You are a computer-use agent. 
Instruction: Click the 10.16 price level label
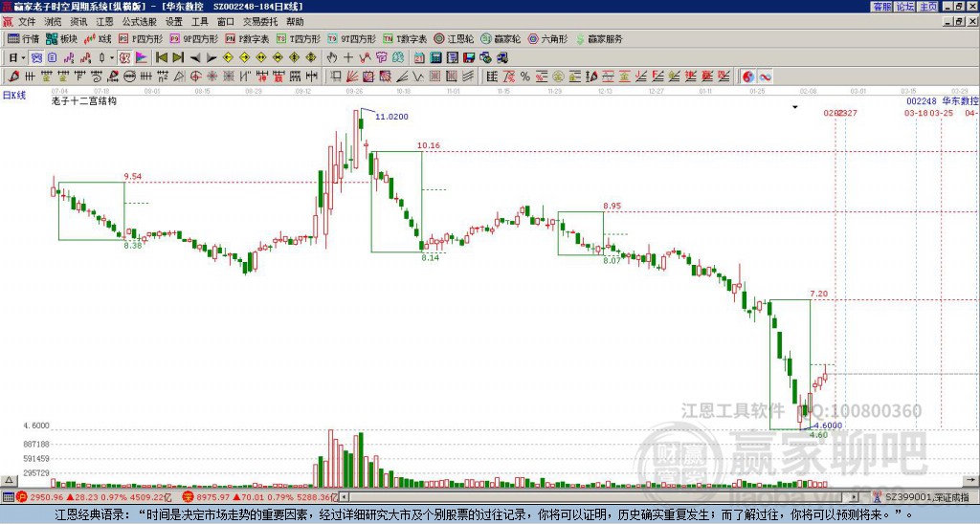point(429,145)
